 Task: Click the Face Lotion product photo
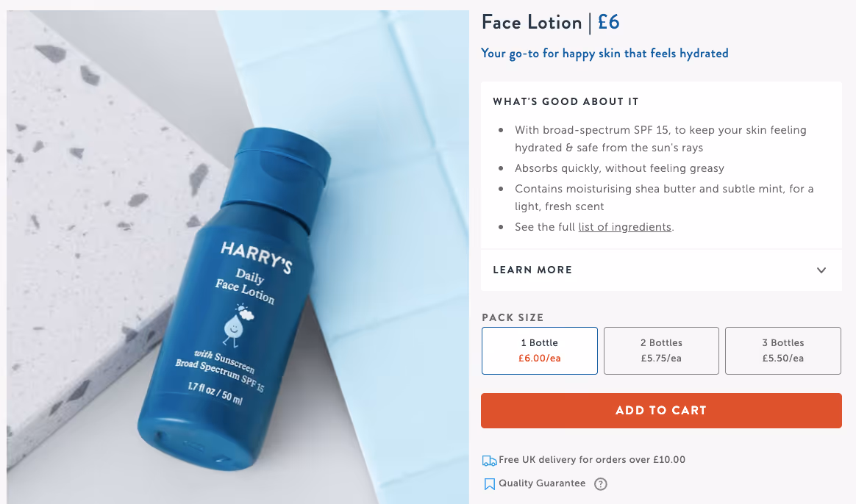[238, 257]
